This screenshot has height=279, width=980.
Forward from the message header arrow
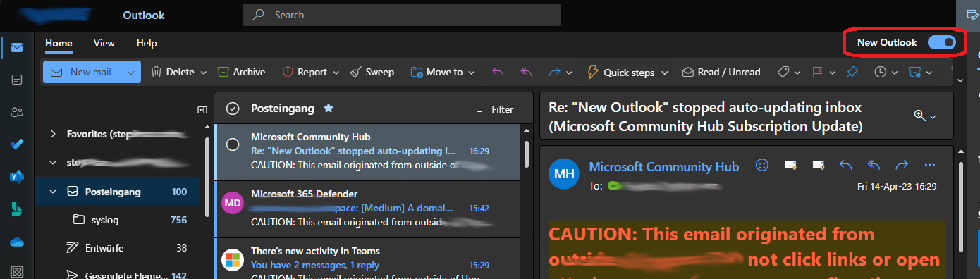pos(901,165)
